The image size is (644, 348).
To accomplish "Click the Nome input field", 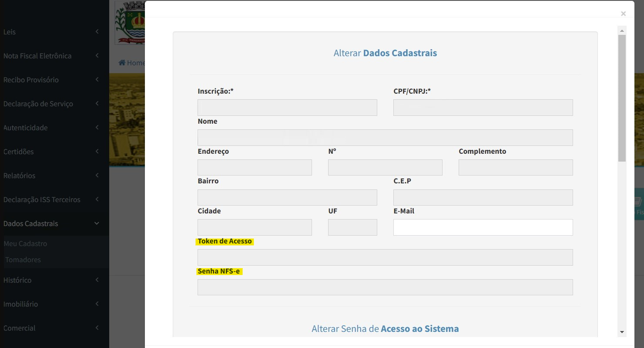I will coord(385,138).
